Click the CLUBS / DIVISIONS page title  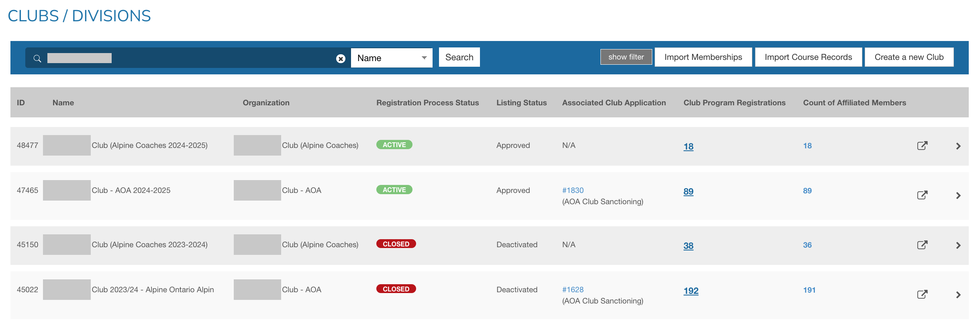[x=79, y=16]
